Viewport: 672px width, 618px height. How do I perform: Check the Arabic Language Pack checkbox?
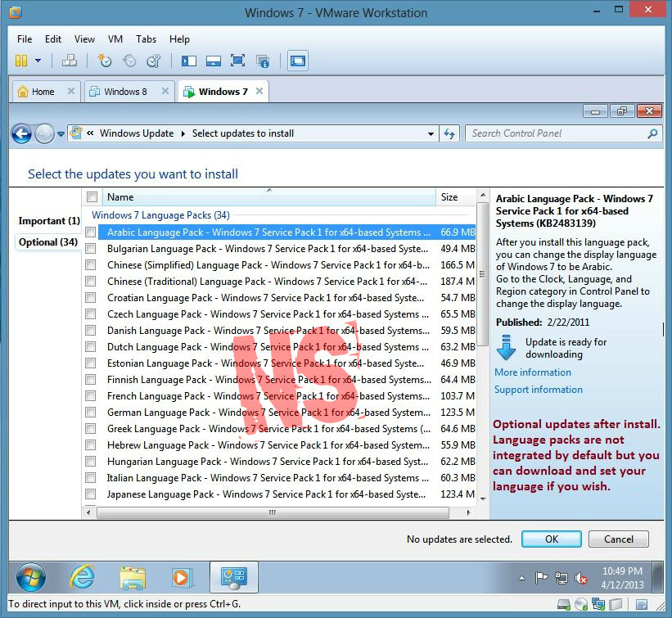[90, 232]
